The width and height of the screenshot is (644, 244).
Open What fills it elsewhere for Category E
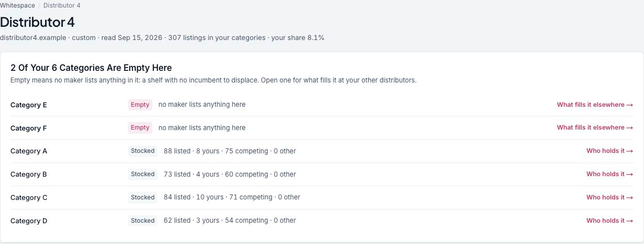point(595,105)
